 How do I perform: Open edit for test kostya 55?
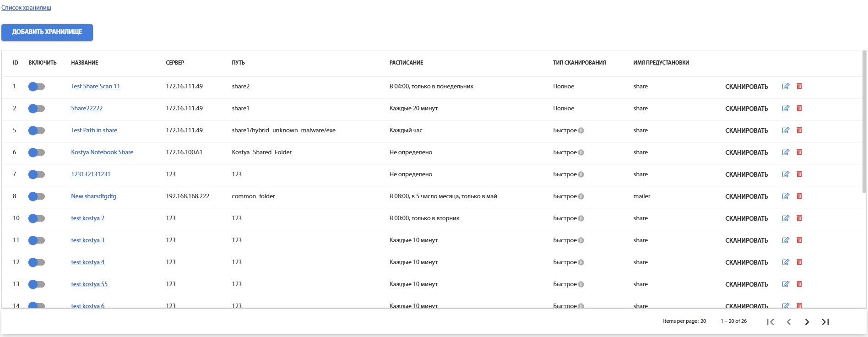tap(786, 284)
